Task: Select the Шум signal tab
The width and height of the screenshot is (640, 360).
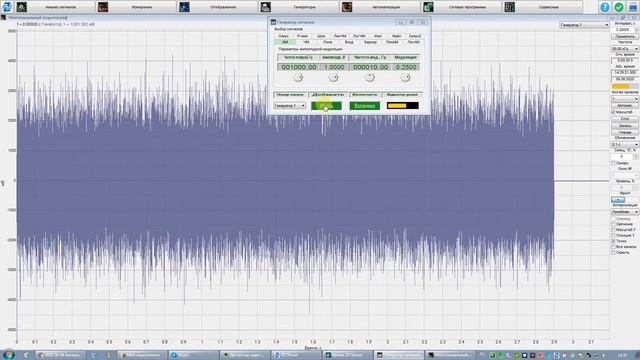Action: point(321,36)
